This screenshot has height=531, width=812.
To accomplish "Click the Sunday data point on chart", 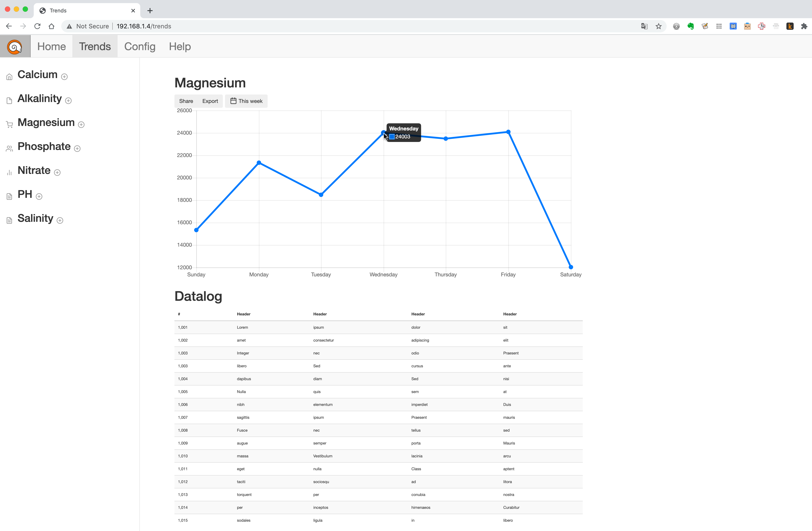I will (197, 230).
